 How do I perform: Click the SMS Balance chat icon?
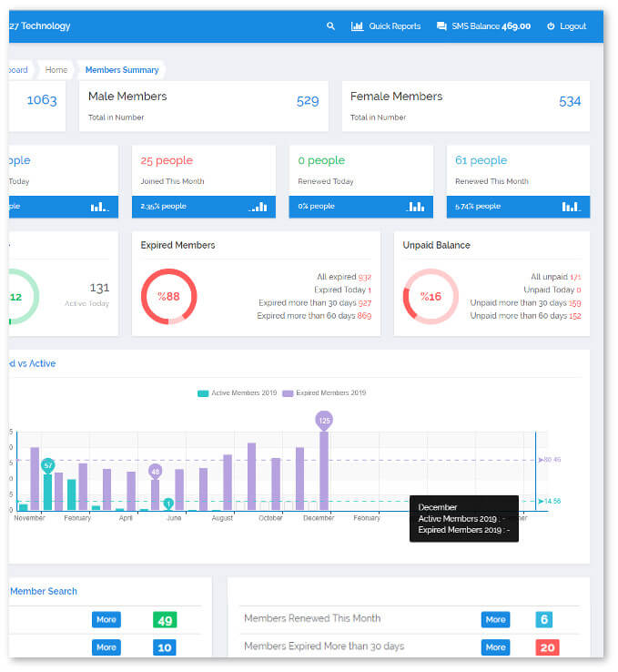coord(441,26)
